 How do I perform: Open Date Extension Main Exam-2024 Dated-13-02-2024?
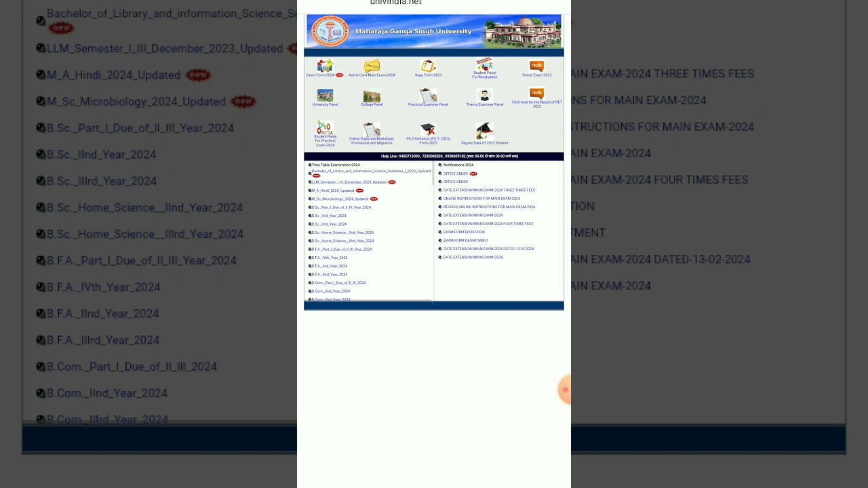click(x=489, y=249)
